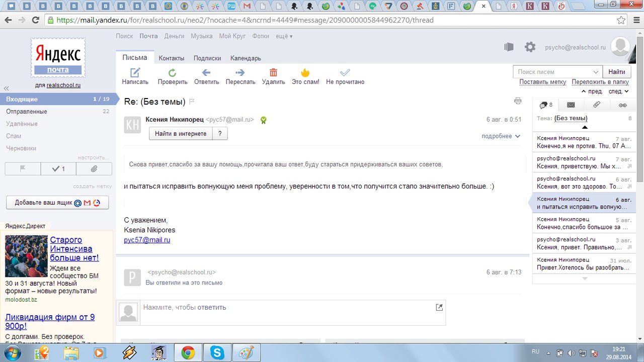Click the Переслать forward arrow icon
Image resolution: width=644 pixels, height=362 pixels.
(240, 72)
